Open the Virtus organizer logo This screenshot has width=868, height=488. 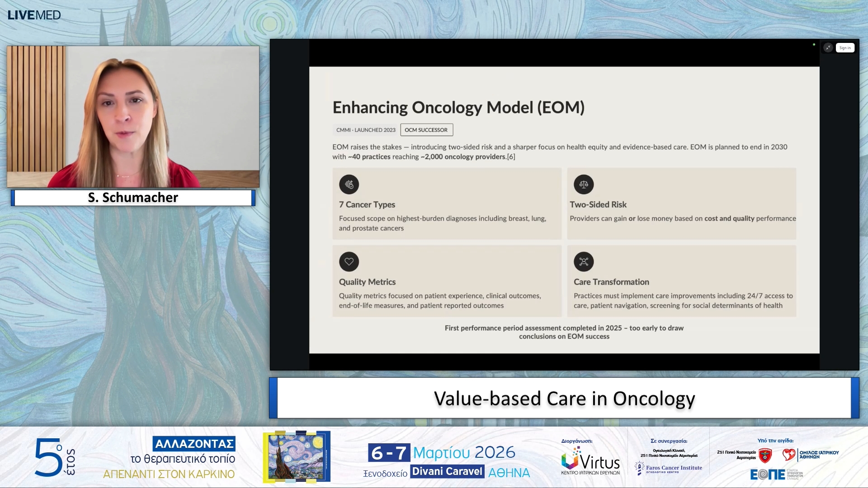pyautogui.click(x=590, y=460)
